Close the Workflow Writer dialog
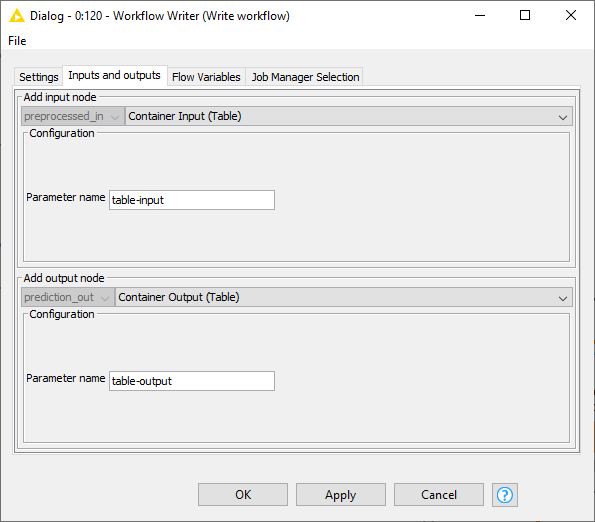Viewport: 595px width, 522px height. [571, 16]
